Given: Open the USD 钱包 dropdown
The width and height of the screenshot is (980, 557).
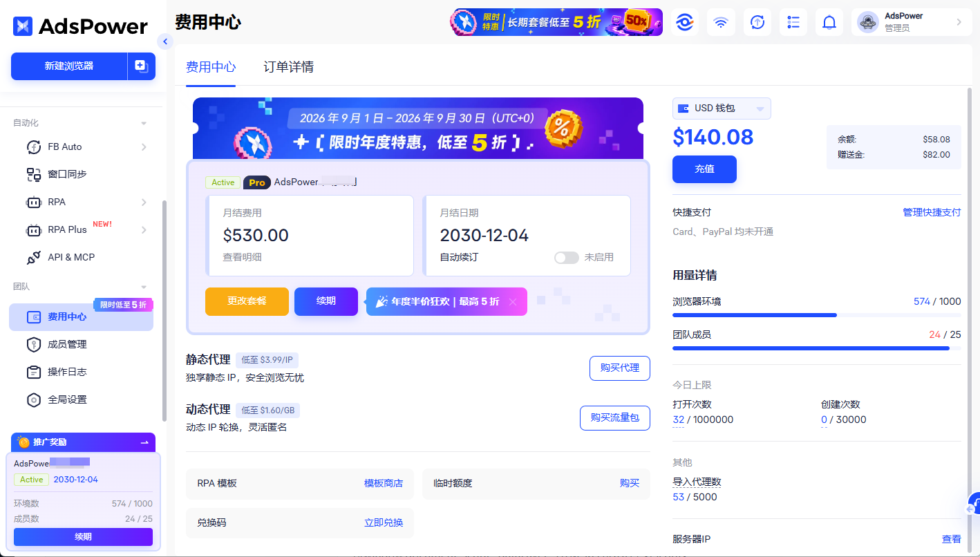Looking at the screenshot, I should 722,108.
